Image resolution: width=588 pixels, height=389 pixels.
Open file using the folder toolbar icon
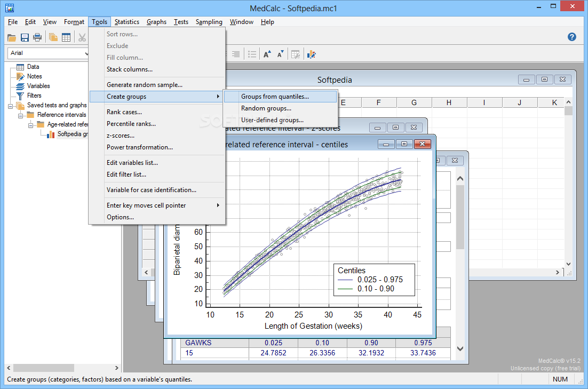pos(12,37)
